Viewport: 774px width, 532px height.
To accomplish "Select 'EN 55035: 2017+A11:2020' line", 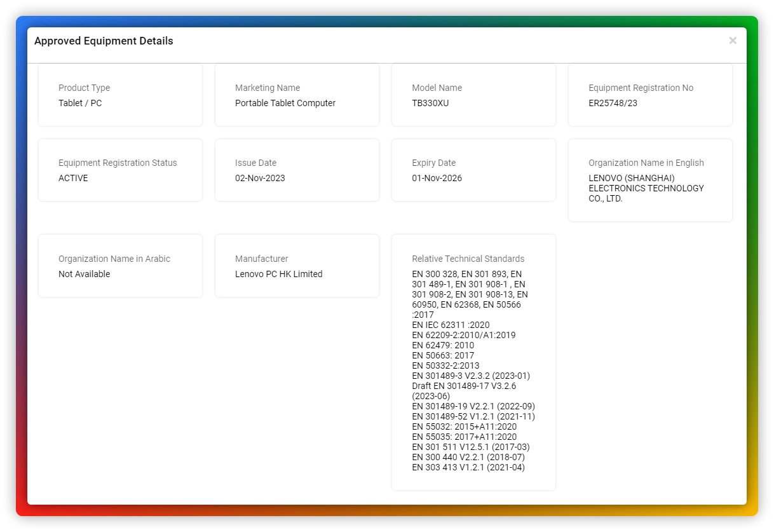I will [465, 437].
